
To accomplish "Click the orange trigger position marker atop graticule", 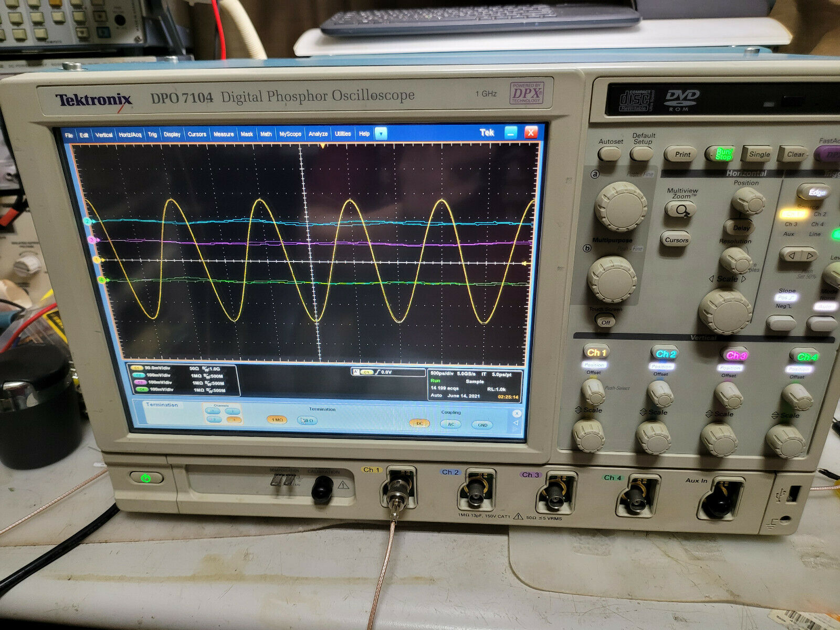I will (x=322, y=146).
